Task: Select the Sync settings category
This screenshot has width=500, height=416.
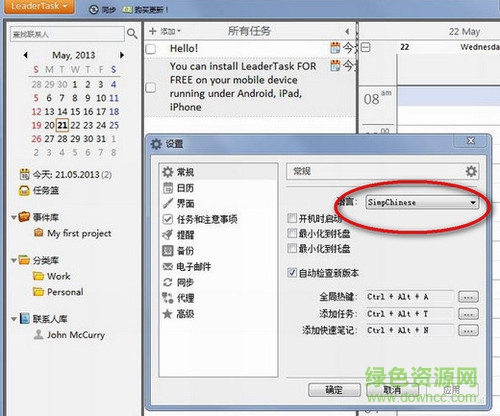Action: coord(218,283)
